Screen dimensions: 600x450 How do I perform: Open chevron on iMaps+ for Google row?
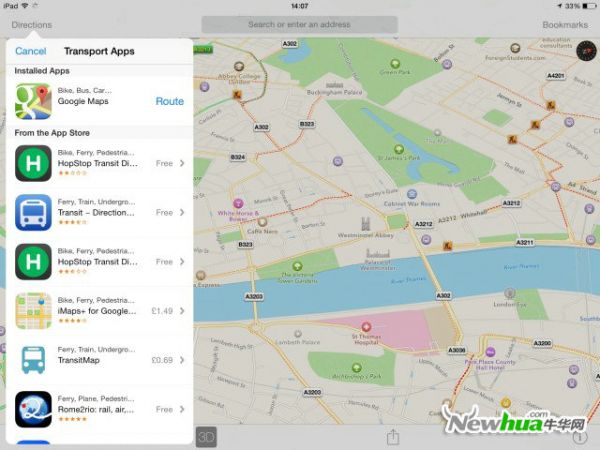point(182,311)
